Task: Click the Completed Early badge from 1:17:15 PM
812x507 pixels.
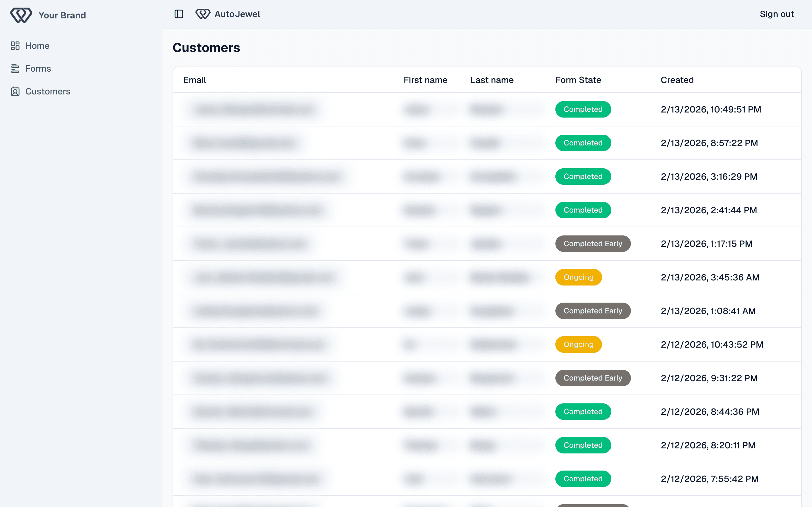Action: coord(593,244)
